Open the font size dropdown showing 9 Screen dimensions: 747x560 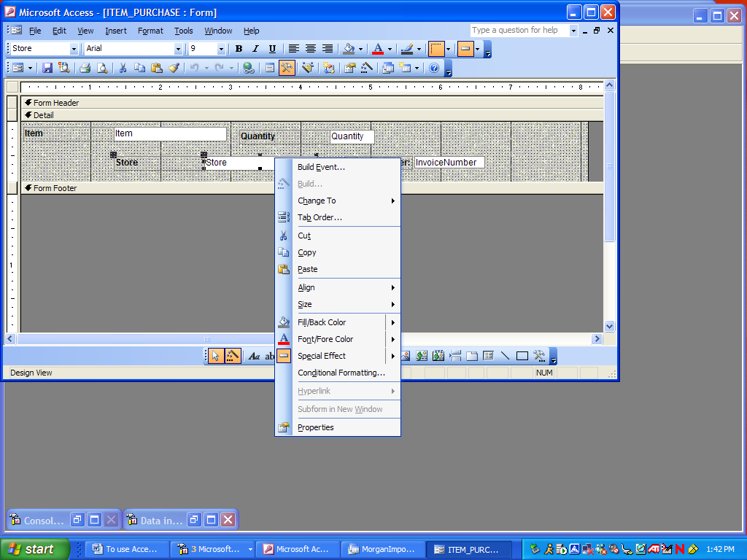[x=221, y=49]
